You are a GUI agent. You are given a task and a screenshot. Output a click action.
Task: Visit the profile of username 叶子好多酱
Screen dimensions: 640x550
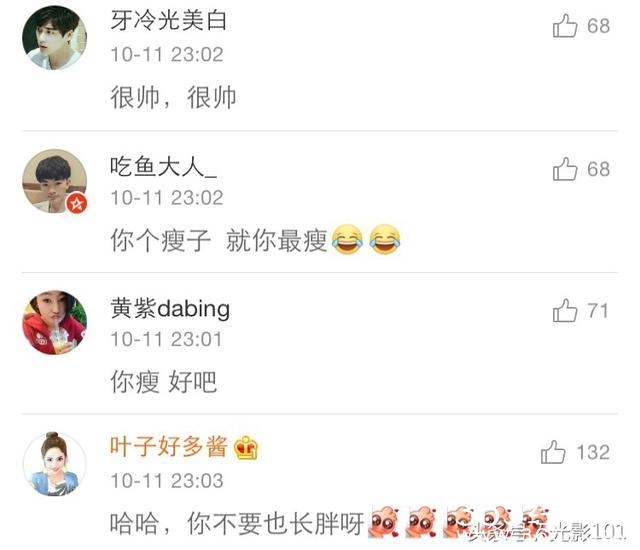[169, 446]
